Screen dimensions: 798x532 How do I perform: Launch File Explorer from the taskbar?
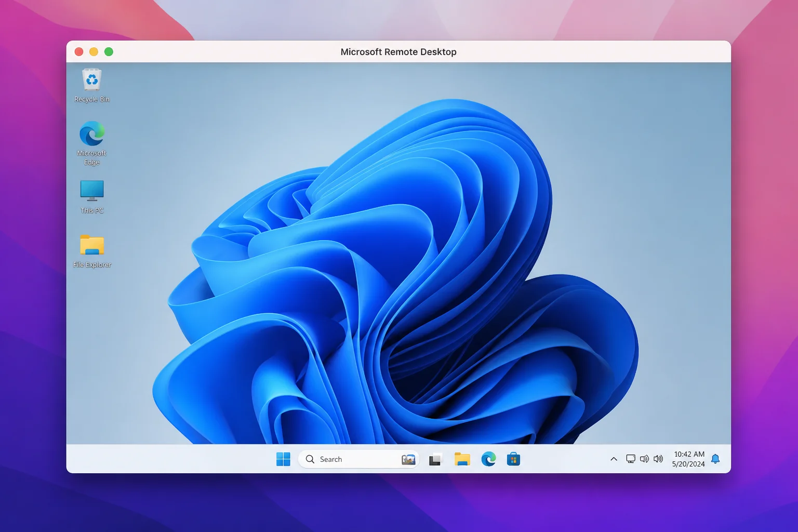[462, 459]
